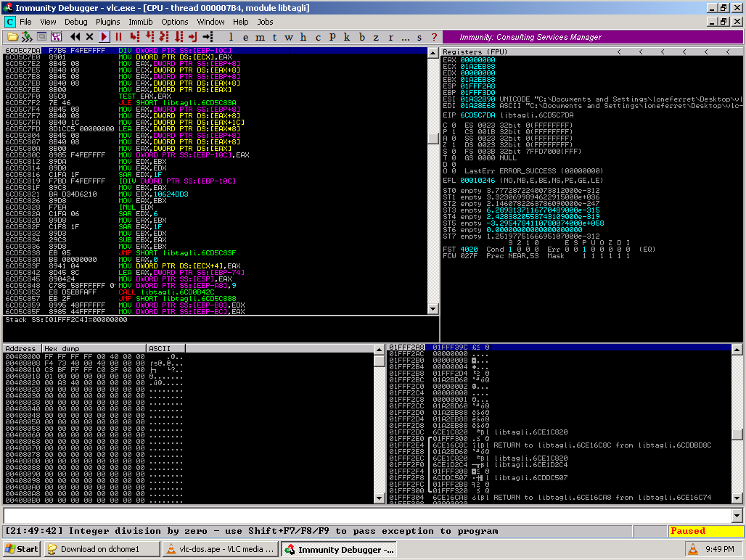
Task: Click the Open file folder icon
Action: click(x=13, y=37)
